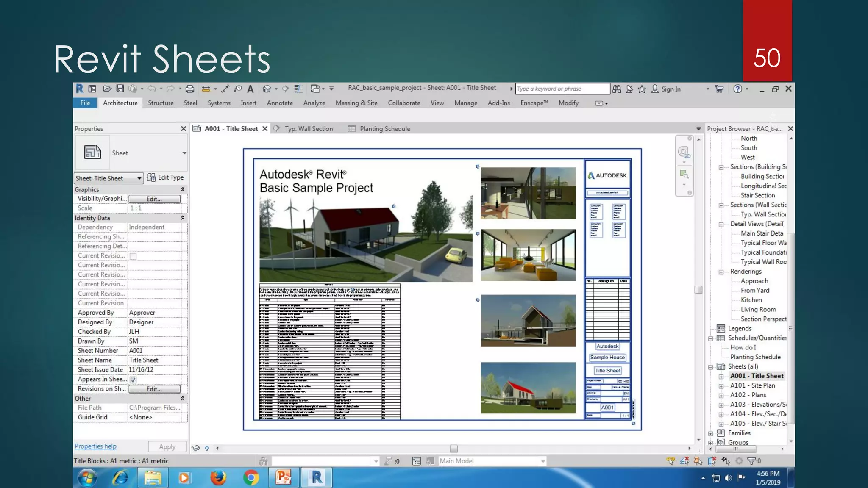Click the Print icon in quick access toolbar
Viewport: 868px width, 488px height.
tap(190, 89)
